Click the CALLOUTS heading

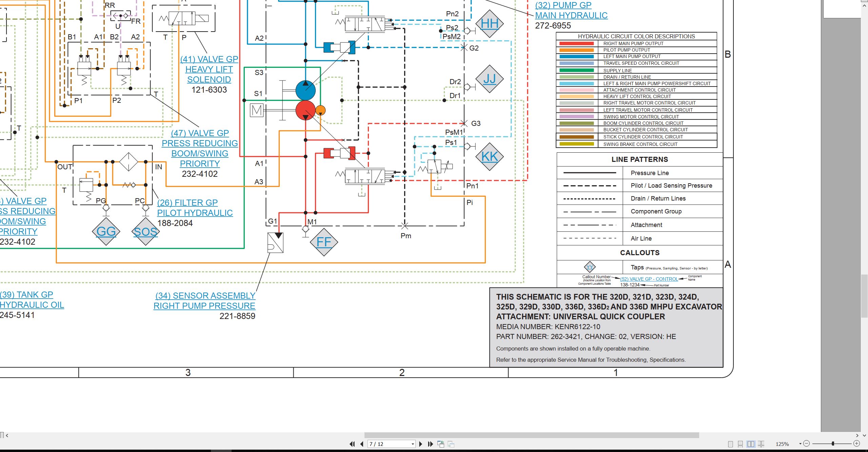[x=640, y=253]
